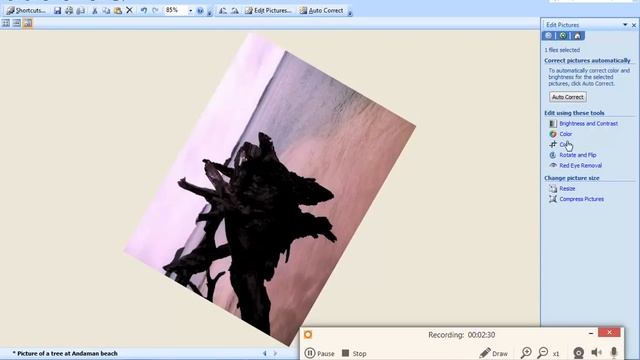Click the Undo arrow icon
Viewport: 640px width, 360px height.
click(144, 10)
